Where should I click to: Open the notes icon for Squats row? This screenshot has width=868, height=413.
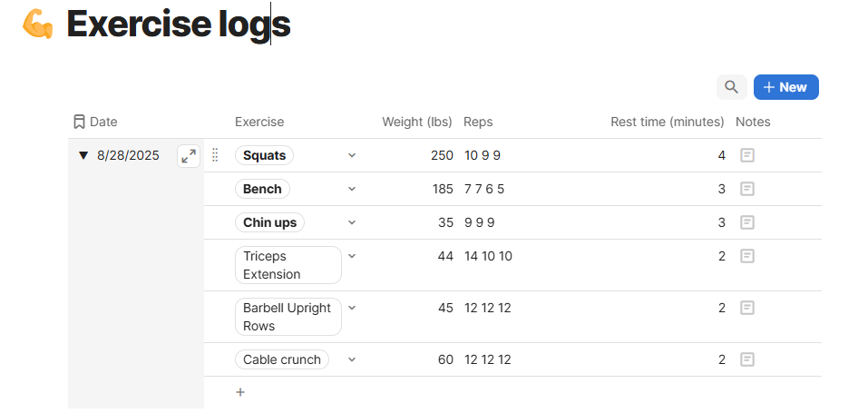[747, 155]
